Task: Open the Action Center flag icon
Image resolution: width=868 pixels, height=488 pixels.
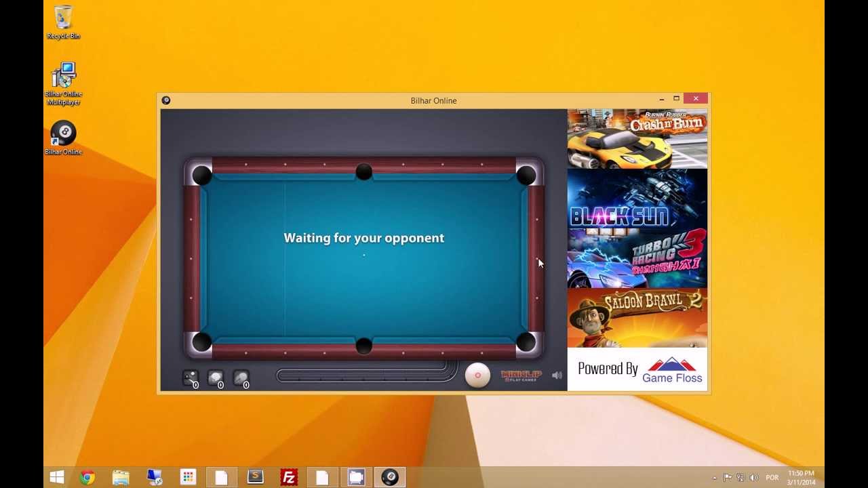Action: 727,478
